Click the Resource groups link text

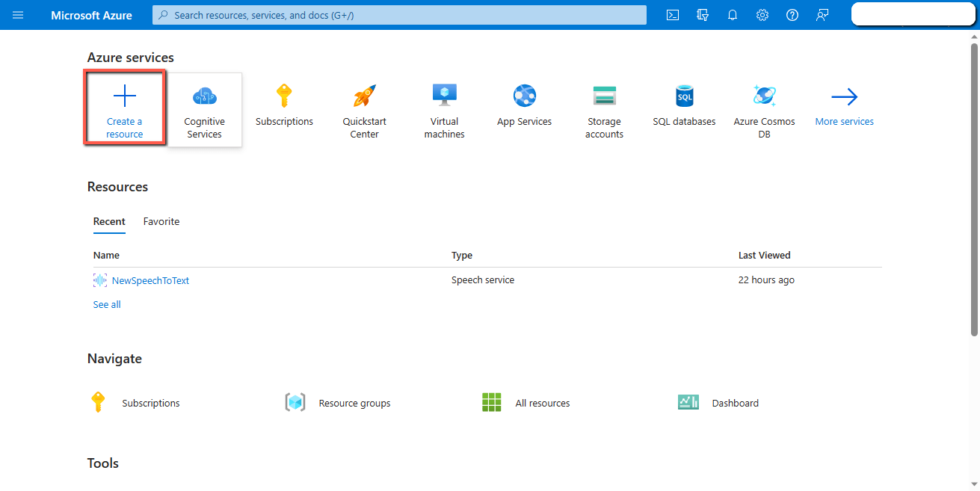(x=354, y=403)
